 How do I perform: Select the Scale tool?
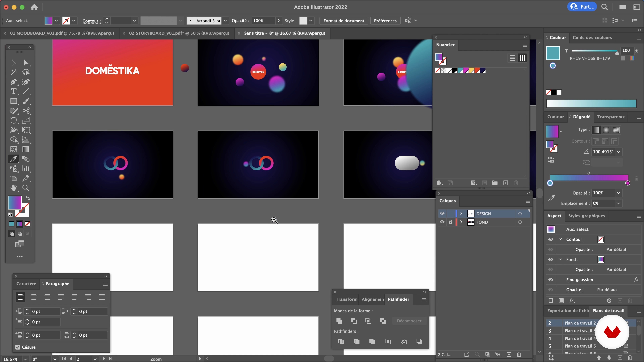(x=26, y=120)
